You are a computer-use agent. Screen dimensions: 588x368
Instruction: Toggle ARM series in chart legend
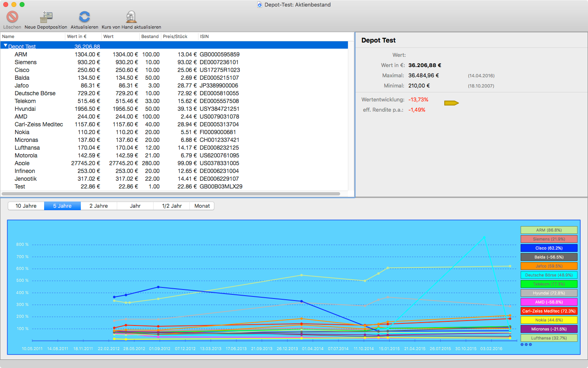(549, 230)
